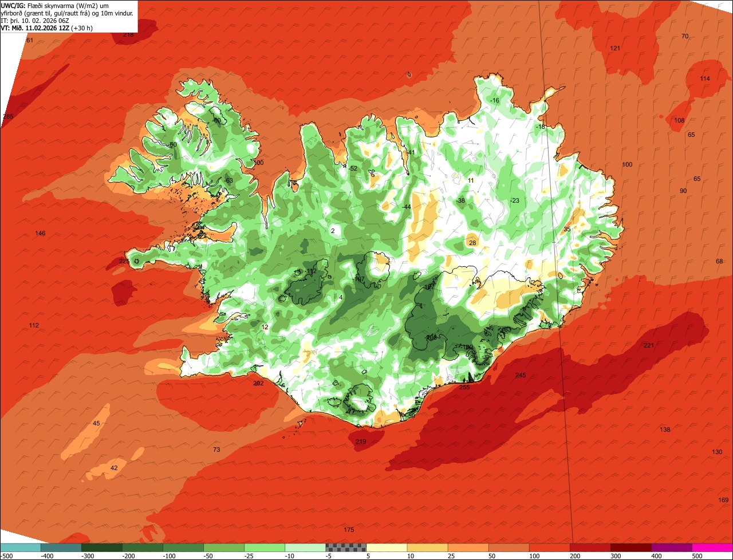Pick the orange swatch between 50 and 100
The image size is (733, 560).
tap(509, 547)
